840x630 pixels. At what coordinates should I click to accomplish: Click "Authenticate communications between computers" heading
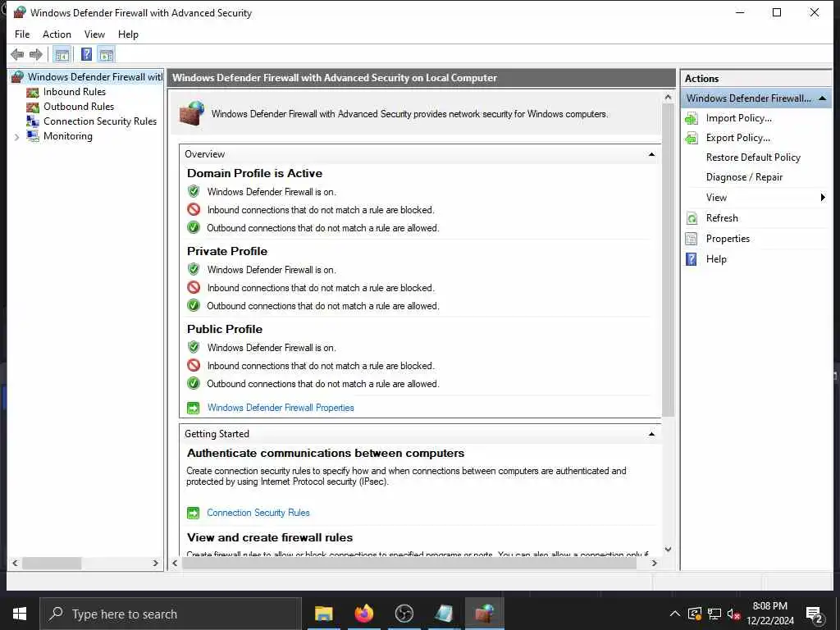(x=325, y=453)
